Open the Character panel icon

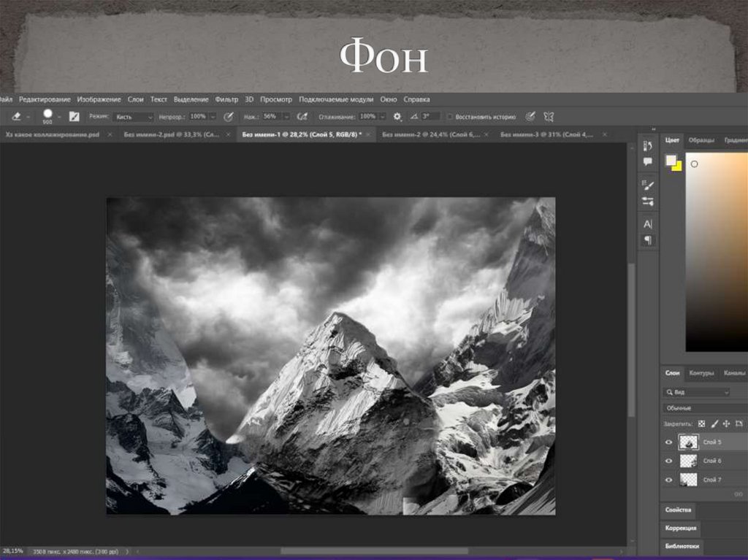pos(647,224)
